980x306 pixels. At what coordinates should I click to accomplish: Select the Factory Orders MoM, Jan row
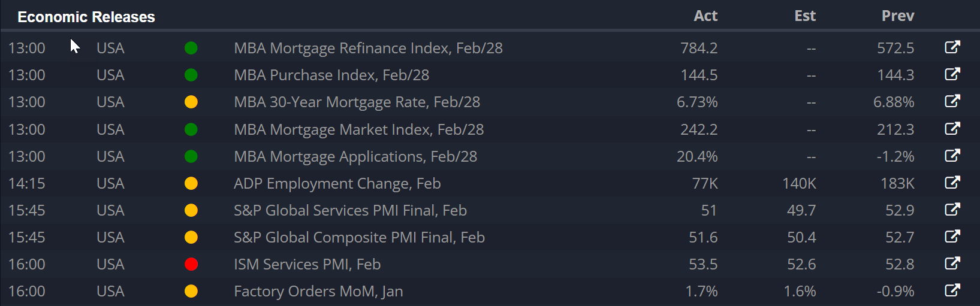coord(490,291)
